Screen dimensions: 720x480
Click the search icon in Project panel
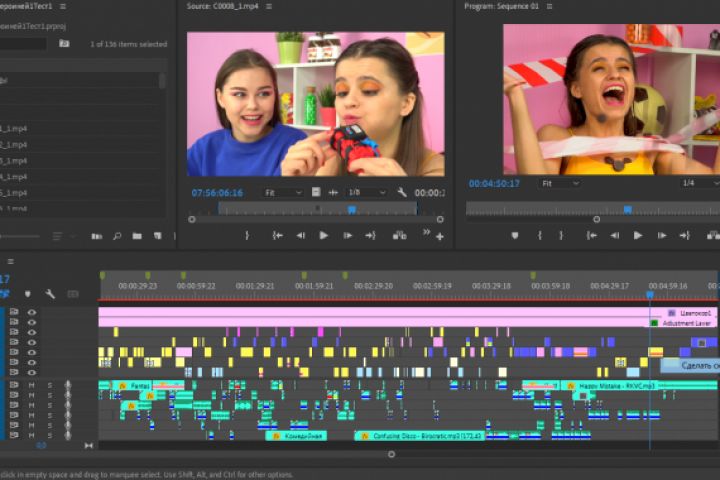(x=117, y=237)
